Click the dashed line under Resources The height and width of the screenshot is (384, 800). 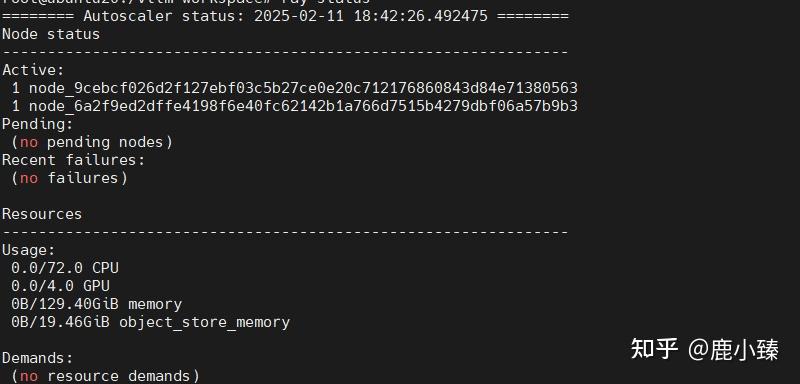(x=285, y=232)
